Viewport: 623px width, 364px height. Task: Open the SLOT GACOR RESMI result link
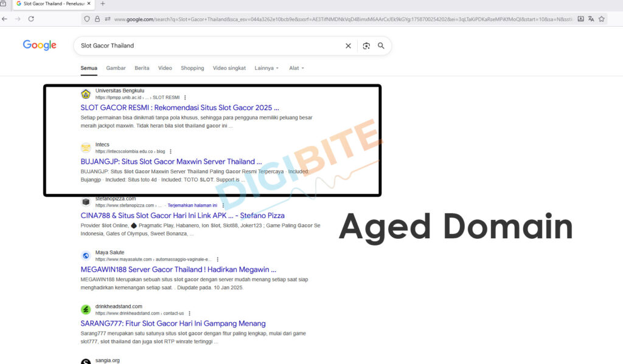tap(179, 108)
